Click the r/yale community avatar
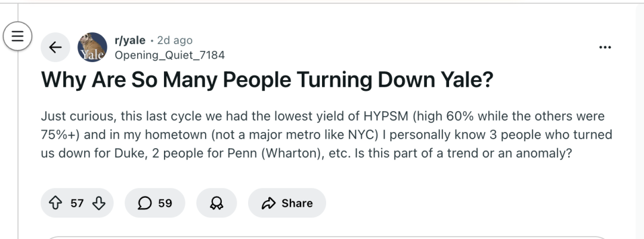 [92, 47]
